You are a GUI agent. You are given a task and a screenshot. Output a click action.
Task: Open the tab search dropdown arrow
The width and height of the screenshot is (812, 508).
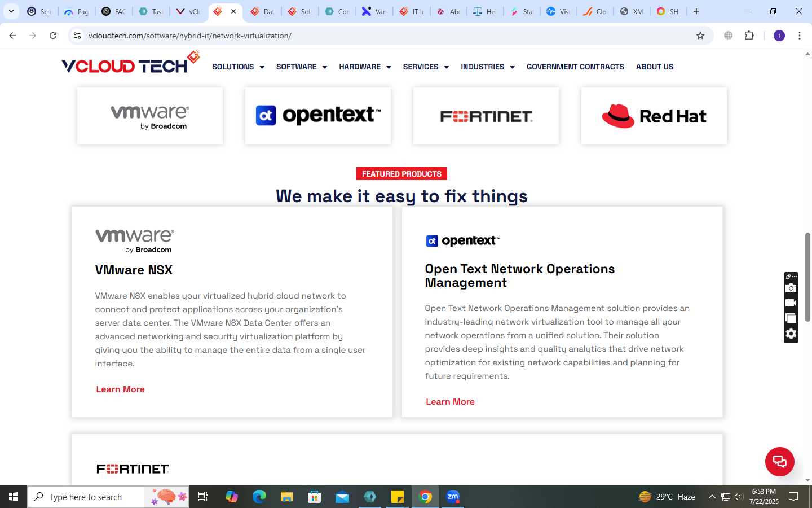11,11
